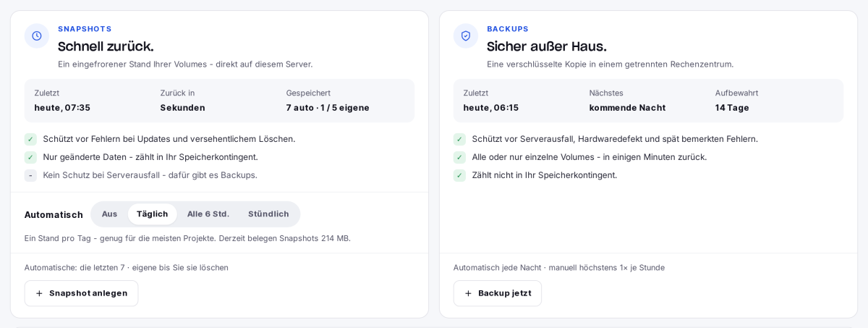Switch snapshot interval to Stündlich
Image resolution: width=868 pixels, height=328 pixels.
[268, 214]
